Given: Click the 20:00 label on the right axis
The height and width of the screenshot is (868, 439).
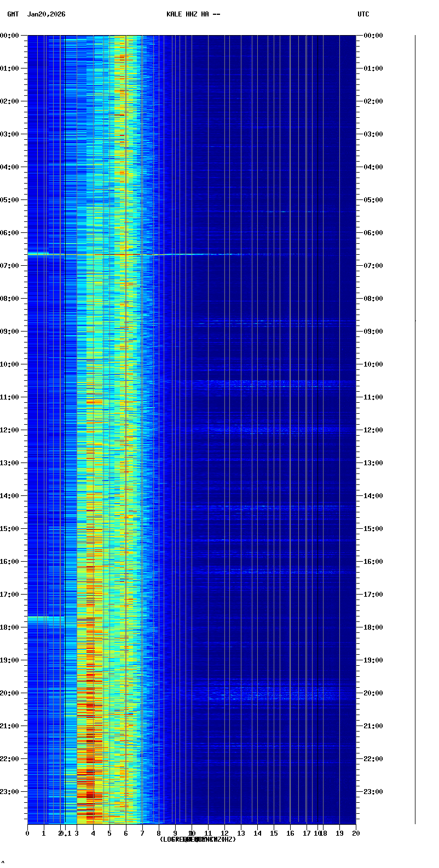Looking at the screenshot, I should tap(373, 693).
